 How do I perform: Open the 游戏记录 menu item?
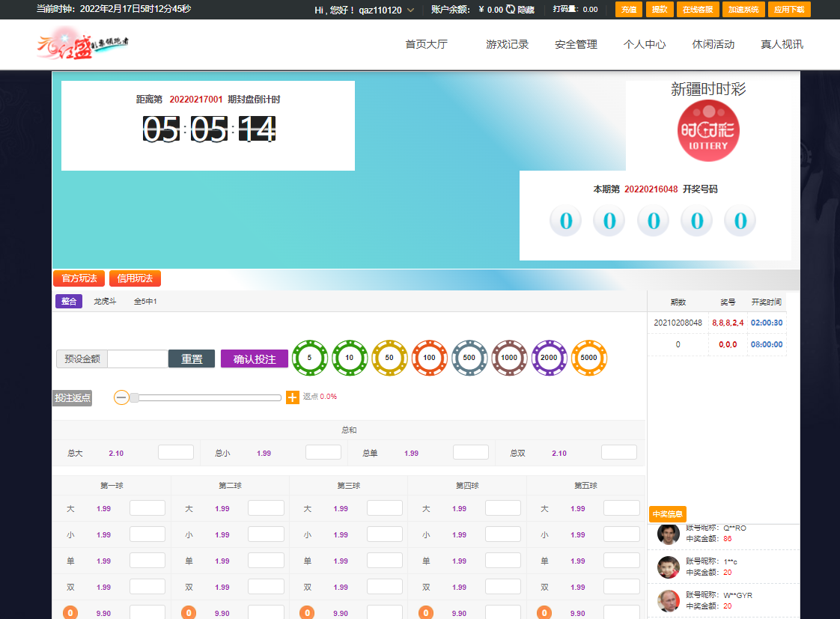[x=507, y=44]
